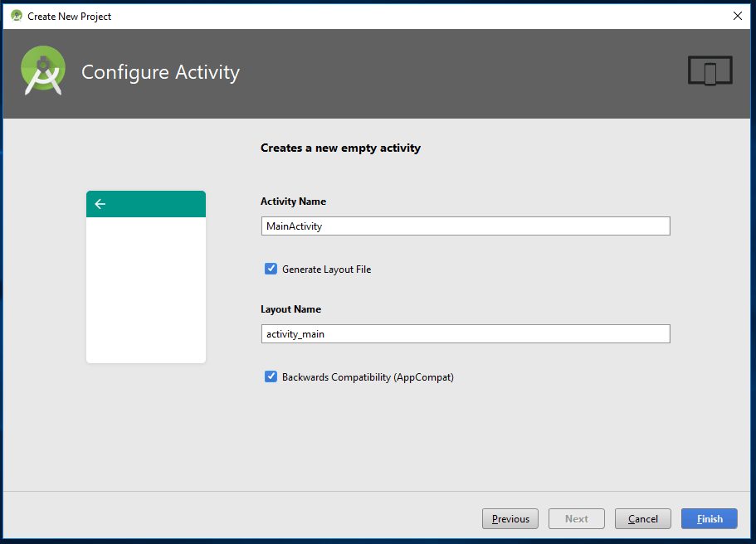Click the small Android icon in title bar
756x544 pixels.
17,16
